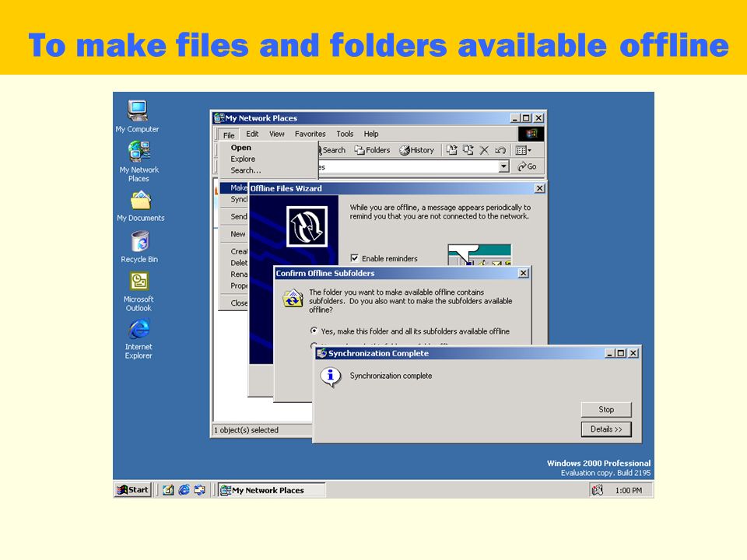The height and width of the screenshot is (560, 747).
Task: Click the system tray synchronization icon
Action: (x=597, y=490)
